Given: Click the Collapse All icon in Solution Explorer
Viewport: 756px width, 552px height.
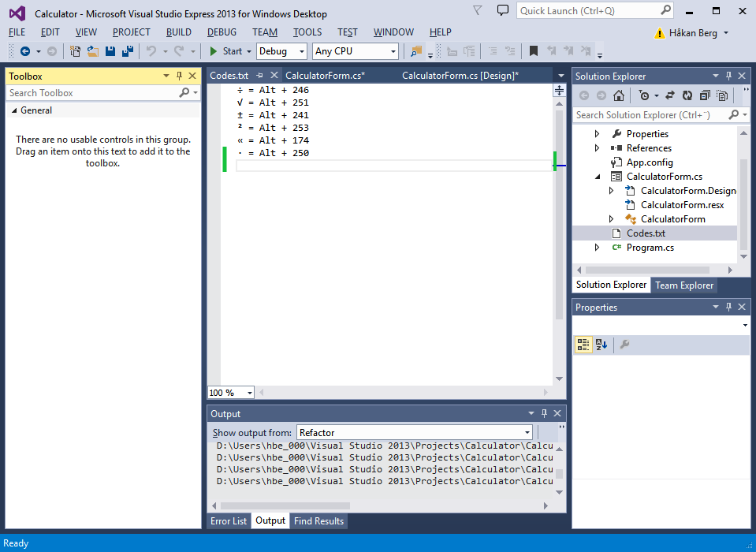Looking at the screenshot, I should pos(705,95).
